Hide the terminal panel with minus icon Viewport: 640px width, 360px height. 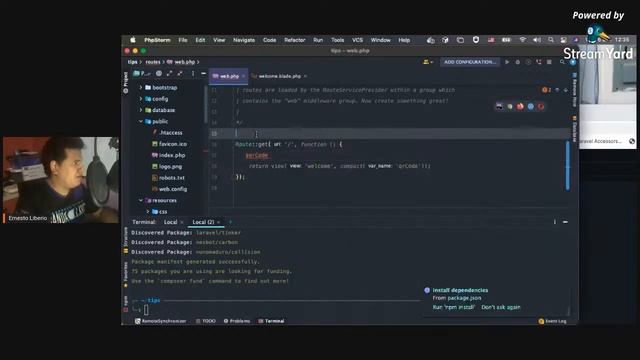(x=565, y=222)
